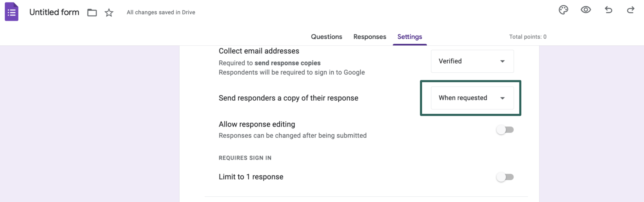This screenshot has height=202, width=644.
Task: Click the Collect email addresses setting label
Action: coord(258,51)
